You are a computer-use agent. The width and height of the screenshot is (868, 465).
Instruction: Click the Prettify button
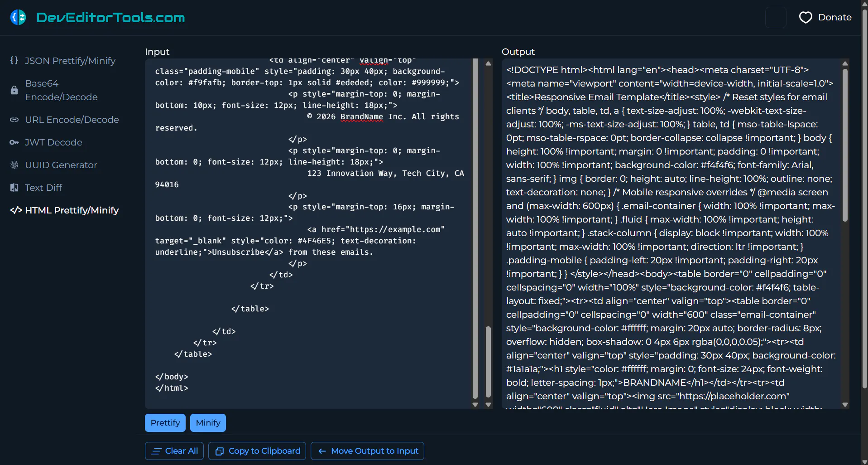[x=165, y=423]
